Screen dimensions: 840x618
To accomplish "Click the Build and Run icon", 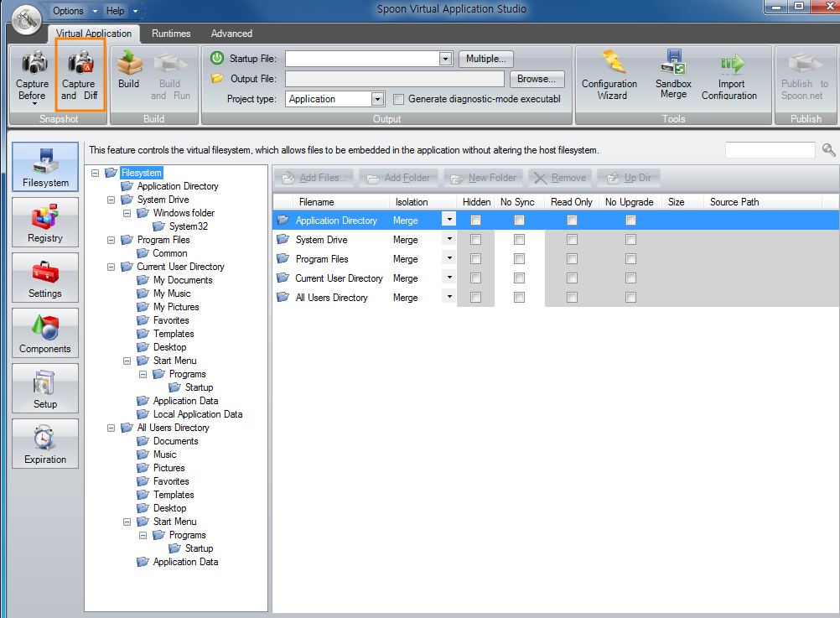I will tap(170, 62).
